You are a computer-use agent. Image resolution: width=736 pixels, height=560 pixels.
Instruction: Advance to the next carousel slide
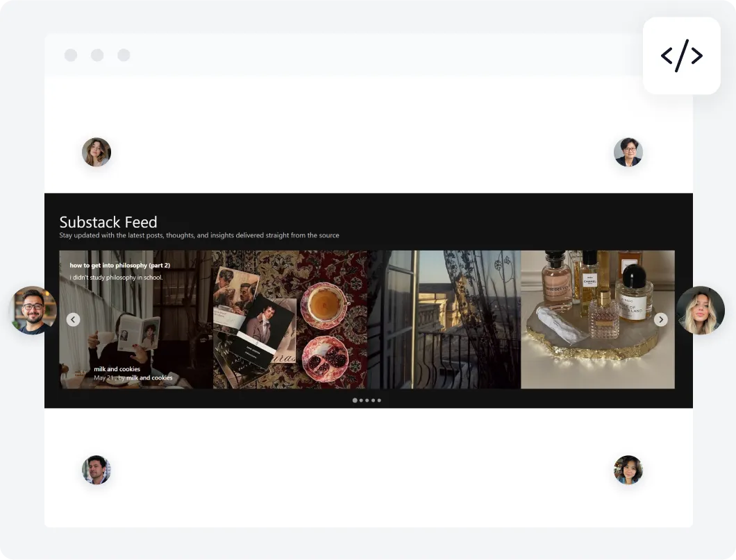[661, 319]
